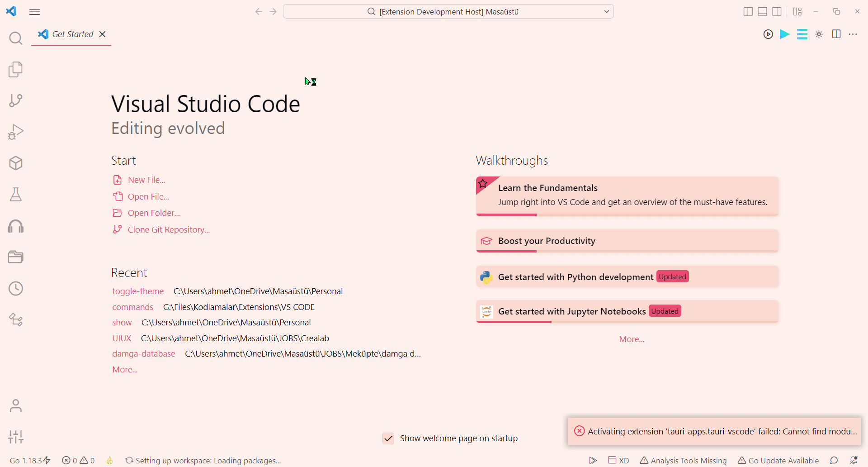Open the editor More Actions ellipsis
Viewport: 868px width, 467px height.
tap(853, 34)
